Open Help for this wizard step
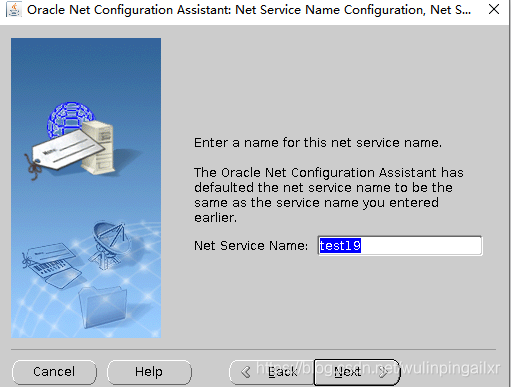This screenshot has height=387, width=511. coord(149,372)
